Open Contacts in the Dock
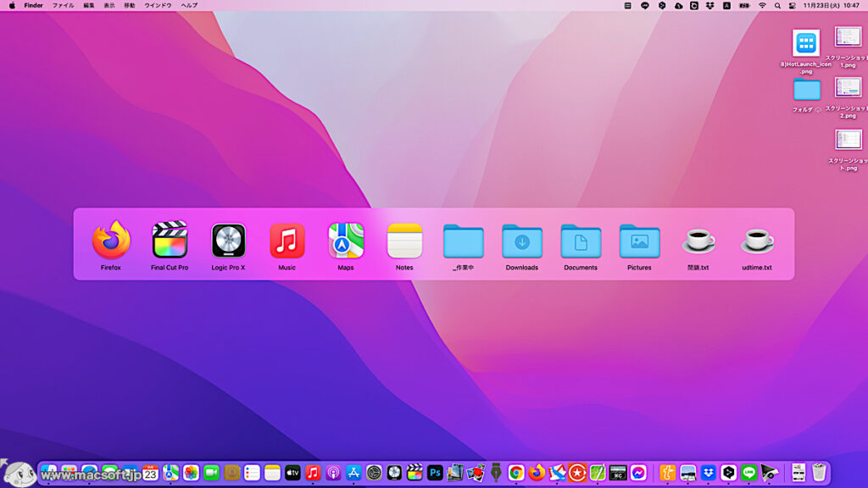 point(232,473)
